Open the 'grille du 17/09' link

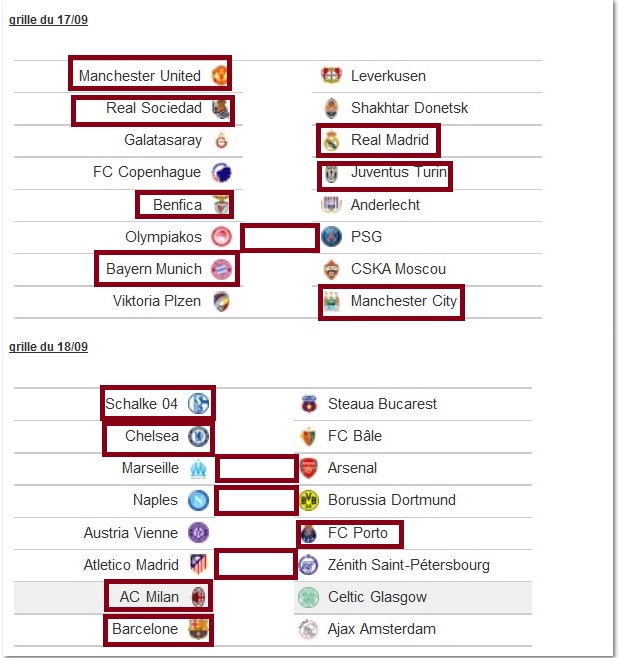(x=48, y=20)
